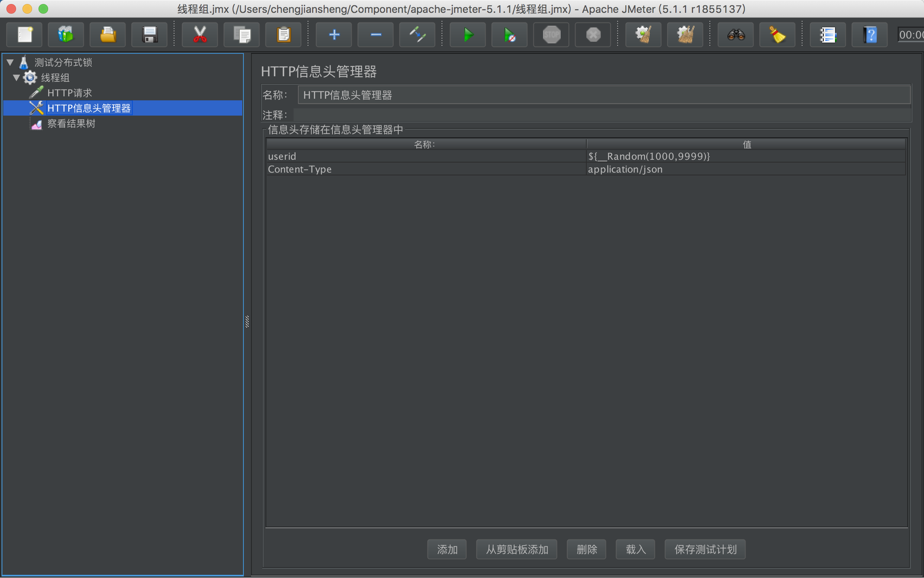Viewport: 924px width, 578px height.
Task: Click the New test plan toolbar icon
Action: pos(25,35)
